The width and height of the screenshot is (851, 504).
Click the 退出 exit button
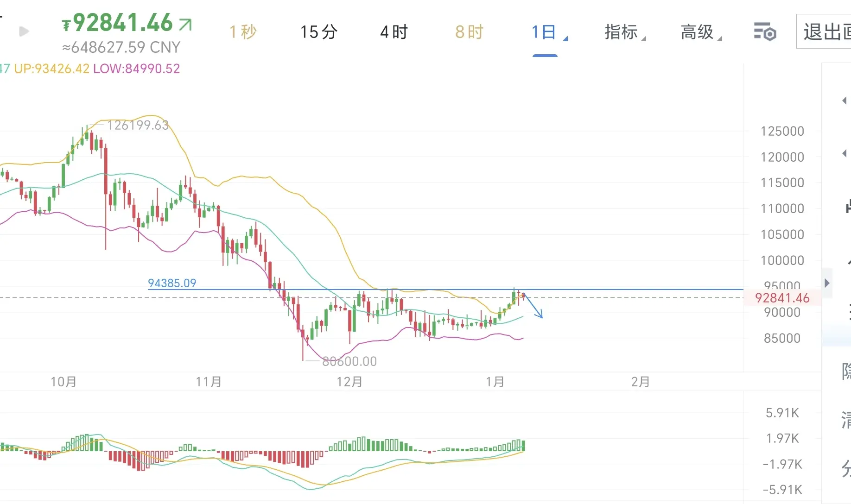point(824,31)
